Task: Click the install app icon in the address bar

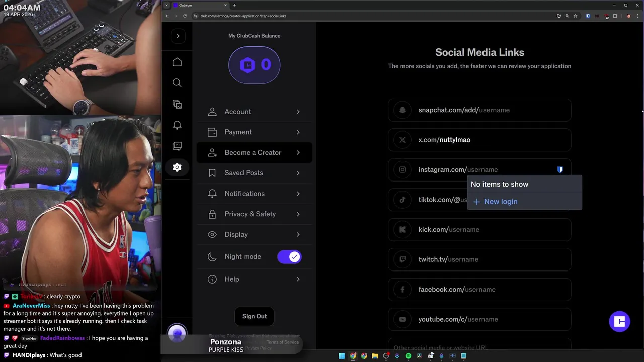Action: click(x=559, y=16)
